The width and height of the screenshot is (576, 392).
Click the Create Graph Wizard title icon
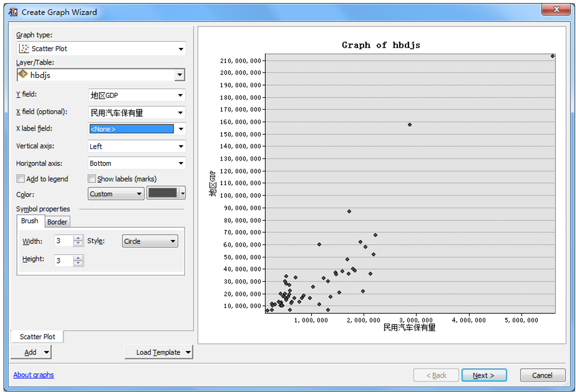14,12
